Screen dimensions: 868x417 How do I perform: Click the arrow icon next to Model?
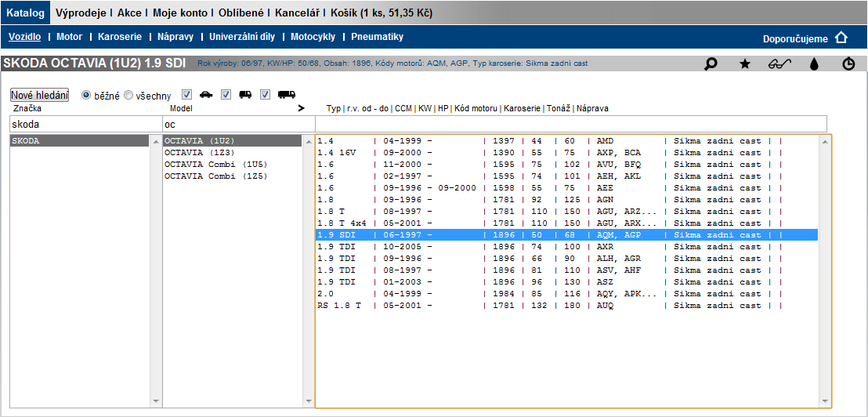tap(301, 108)
